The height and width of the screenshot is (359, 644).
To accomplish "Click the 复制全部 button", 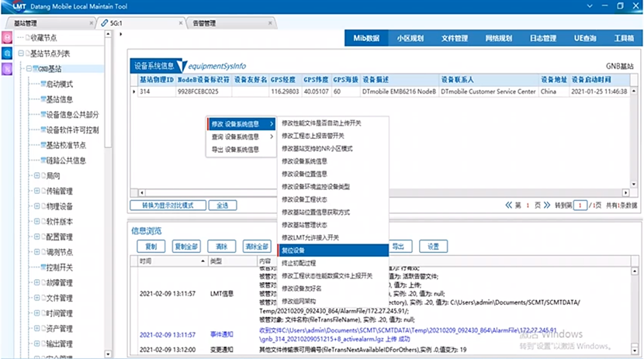I will coord(186,246).
